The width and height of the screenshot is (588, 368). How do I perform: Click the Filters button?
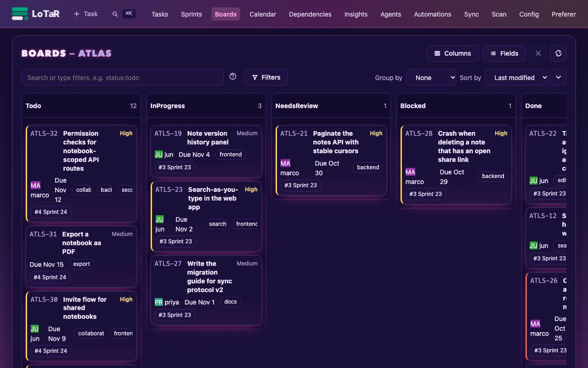click(266, 77)
